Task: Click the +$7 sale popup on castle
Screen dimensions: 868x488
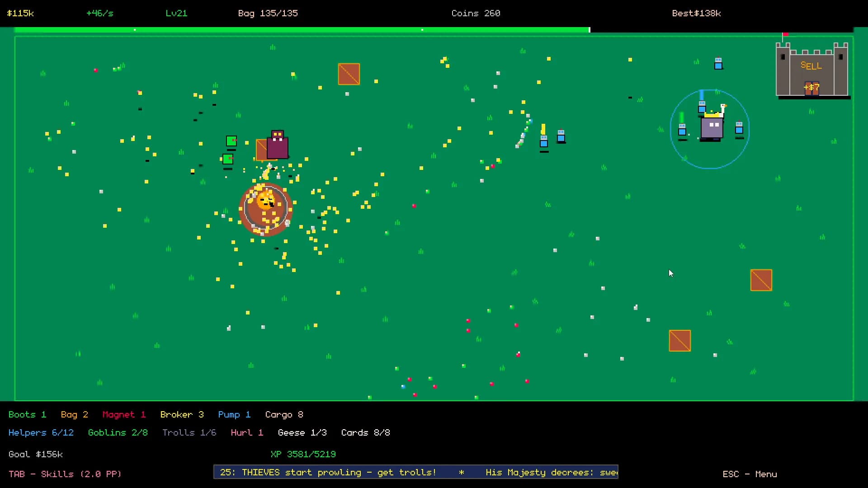Action: pos(811,87)
